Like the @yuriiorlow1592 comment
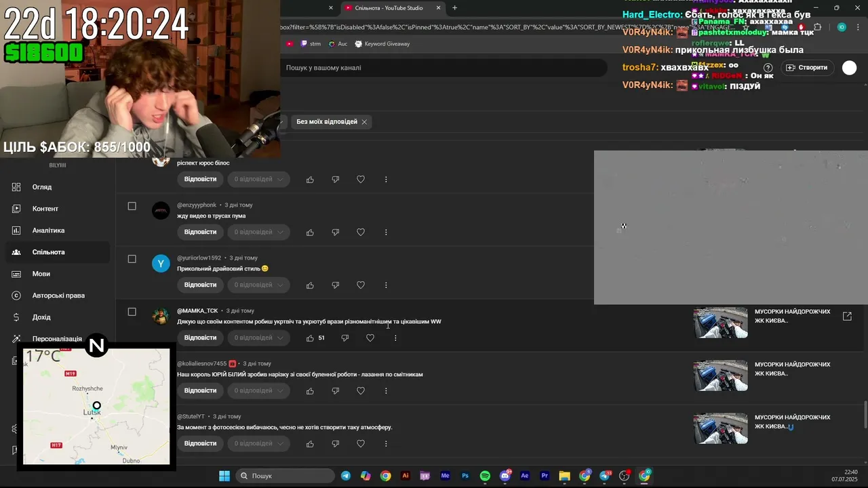 pyautogui.click(x=310, y=285)
